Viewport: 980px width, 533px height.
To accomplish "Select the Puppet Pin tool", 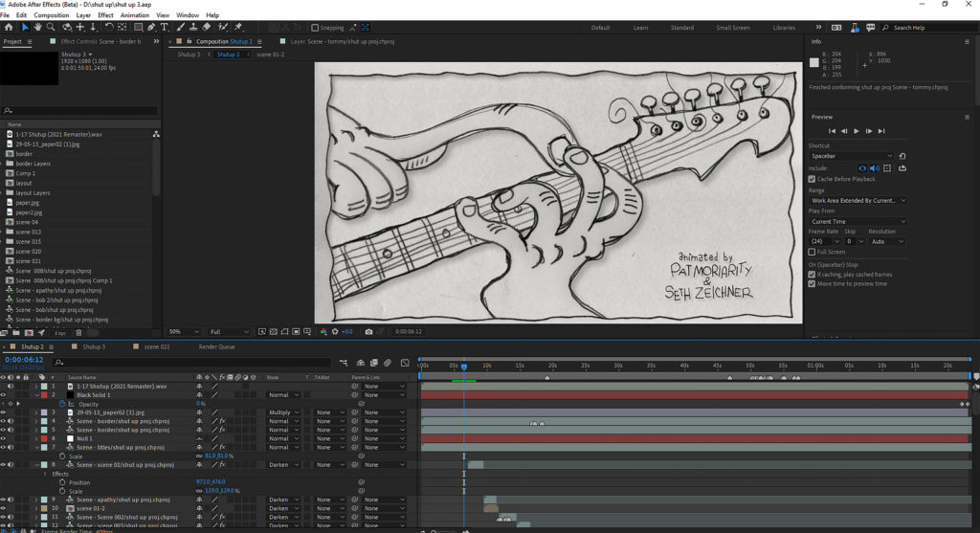I will pyautogui.click(x=238, y=28).
